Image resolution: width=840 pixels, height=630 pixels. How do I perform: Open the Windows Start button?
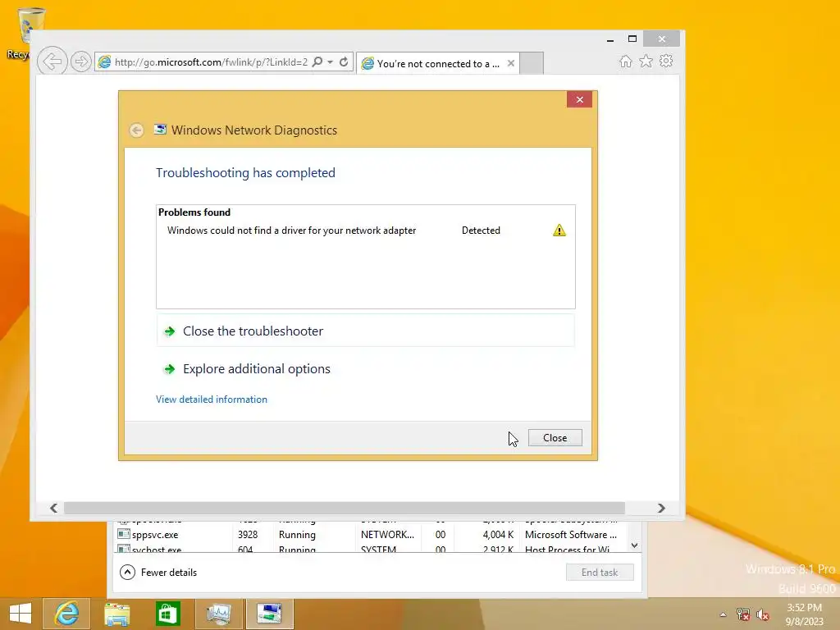point(21,614)
